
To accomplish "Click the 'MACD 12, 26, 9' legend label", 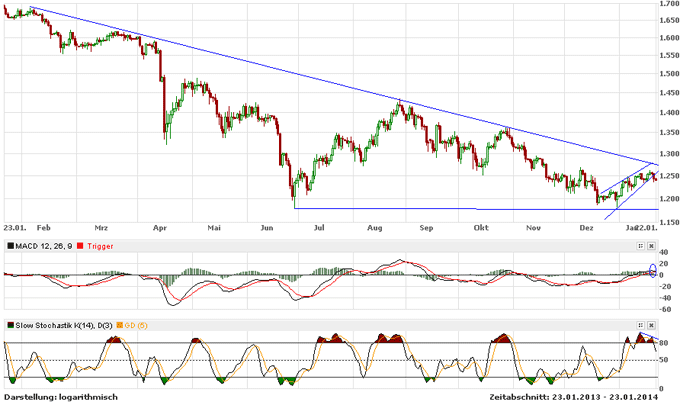I will [45, 245].
